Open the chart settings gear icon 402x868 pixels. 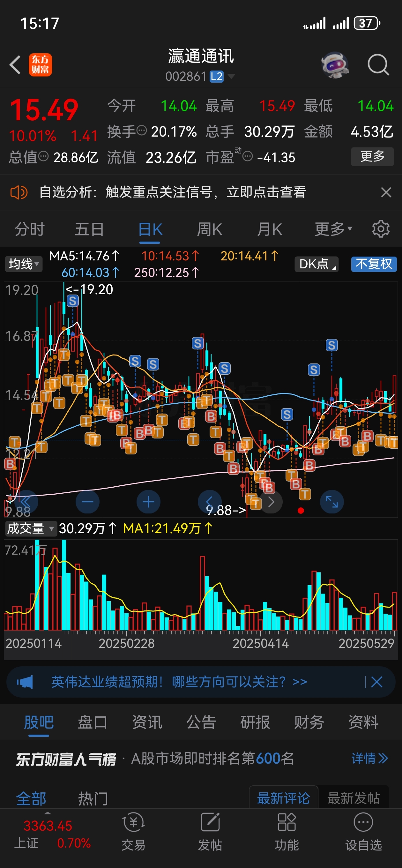click(x=381, y=229)
